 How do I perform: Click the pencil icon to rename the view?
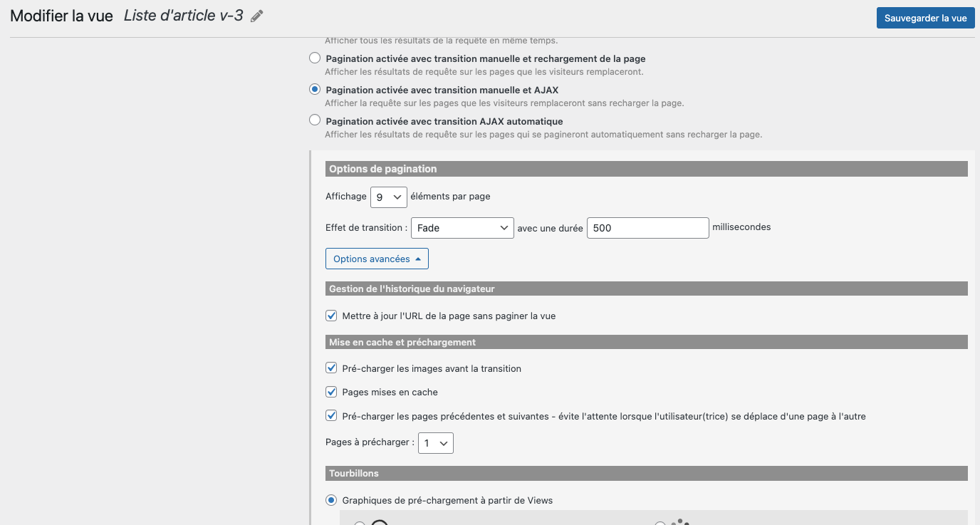[257, 16]
